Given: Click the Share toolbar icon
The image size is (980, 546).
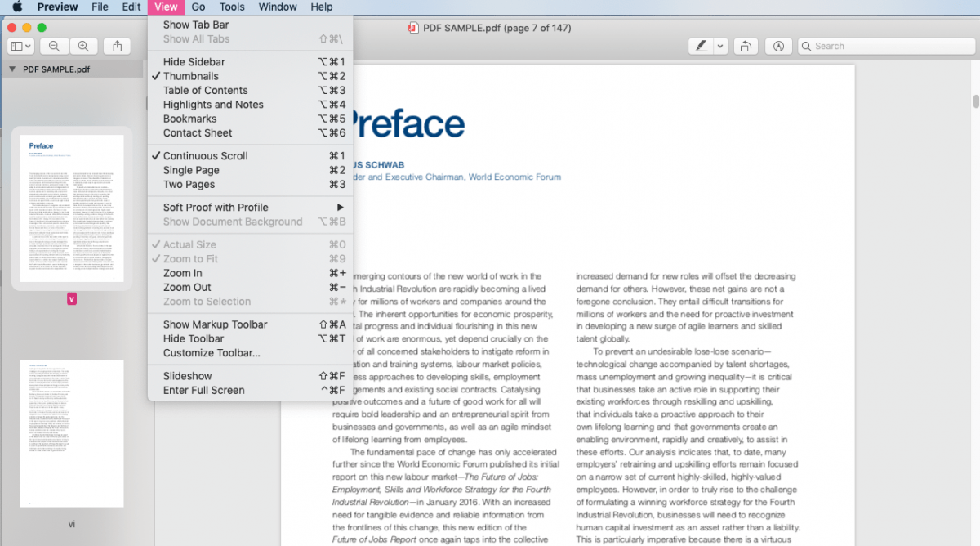Looking at the screenshot, I should pyautogui.click(x=117, y=47).
